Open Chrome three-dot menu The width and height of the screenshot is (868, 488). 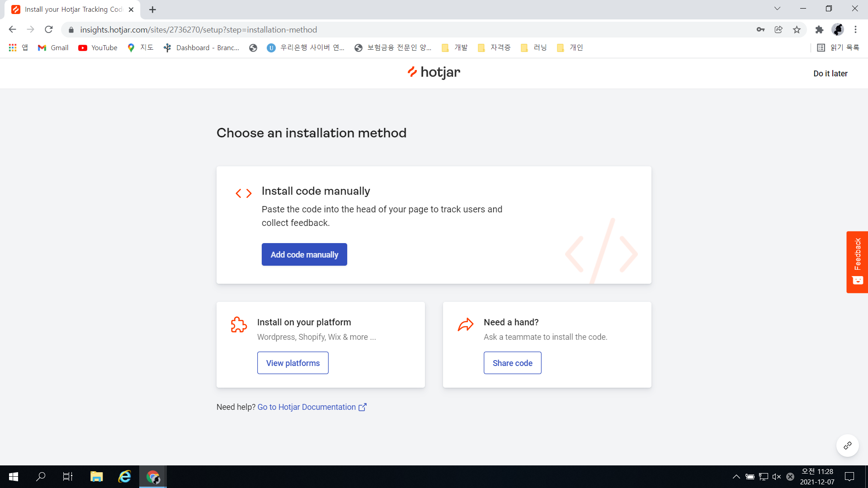pyautogui.click(x=855, y=30)
